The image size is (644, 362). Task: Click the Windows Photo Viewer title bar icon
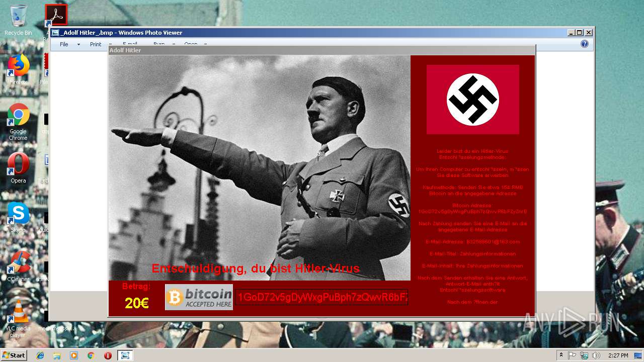(x=55, y=33)
